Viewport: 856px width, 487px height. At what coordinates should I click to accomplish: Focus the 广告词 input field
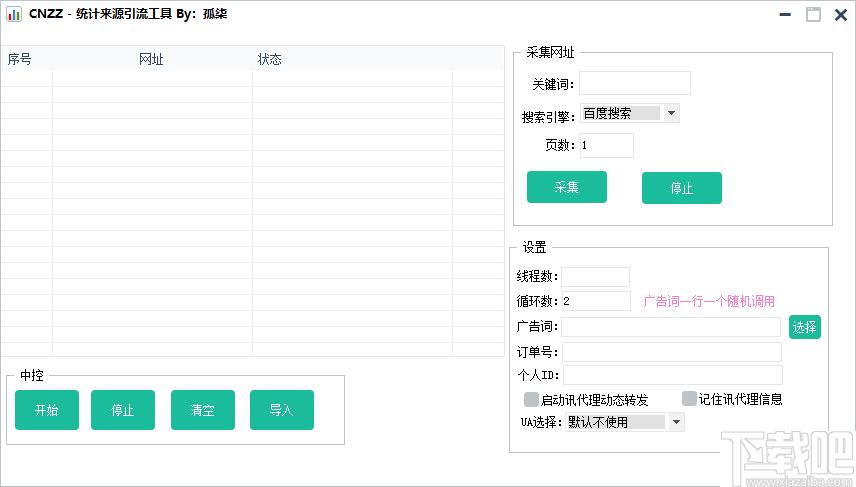click(x=671, y=327)
